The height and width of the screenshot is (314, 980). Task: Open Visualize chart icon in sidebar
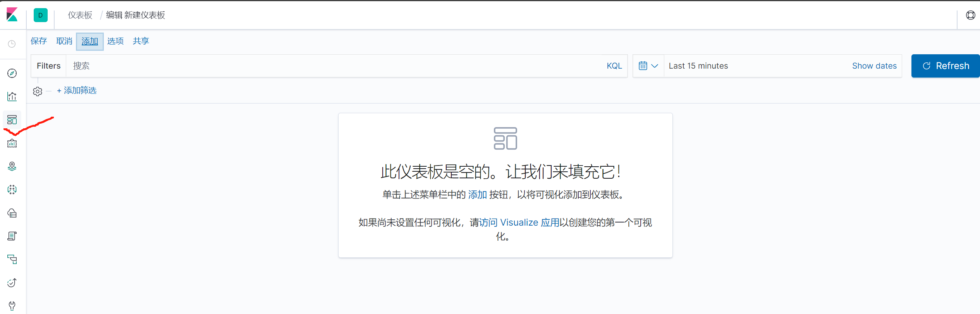click(12, 97)
